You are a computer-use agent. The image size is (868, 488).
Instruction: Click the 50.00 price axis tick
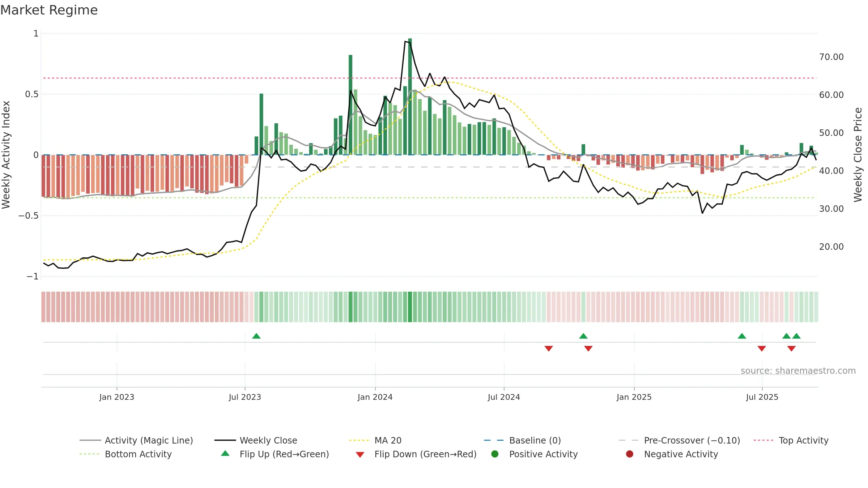pos(831,133)
